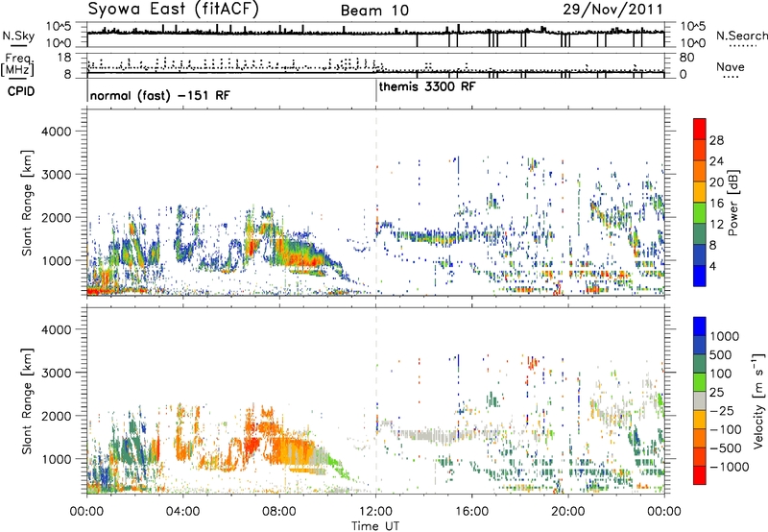Click power colorbar value 4
The height and width of the screenshot is (532, 768).
(x=712, y=266)
